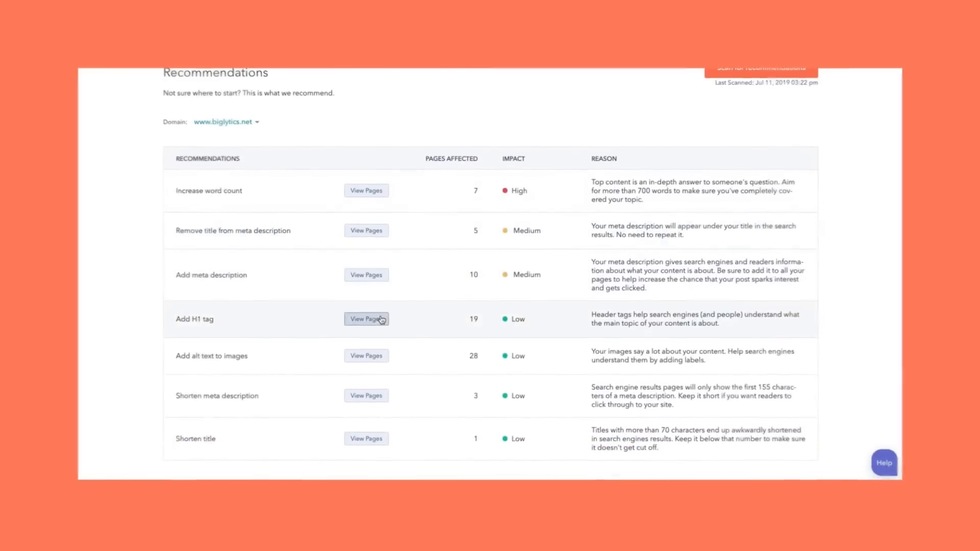The width and height of the screenshot is (980, 551).
Task: Open the www.biglytics.net domain dropdown
Action: (223, 122)
